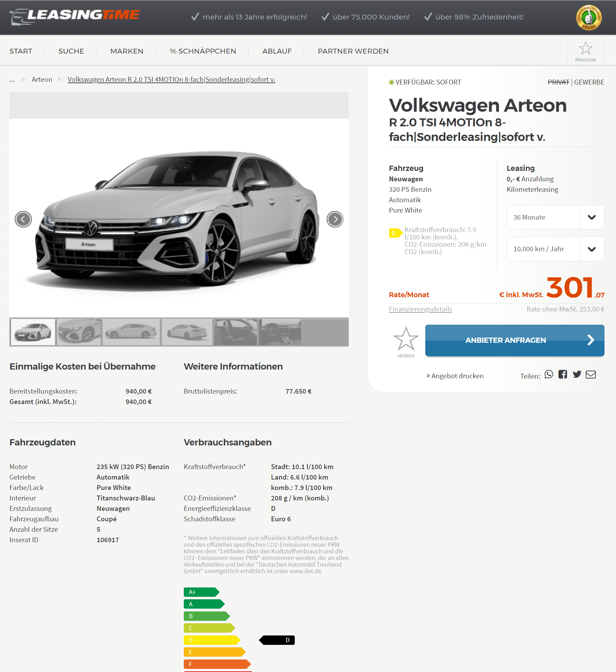Share the offer on Facebook
616x672 pixels.
(x=563, y=374)
